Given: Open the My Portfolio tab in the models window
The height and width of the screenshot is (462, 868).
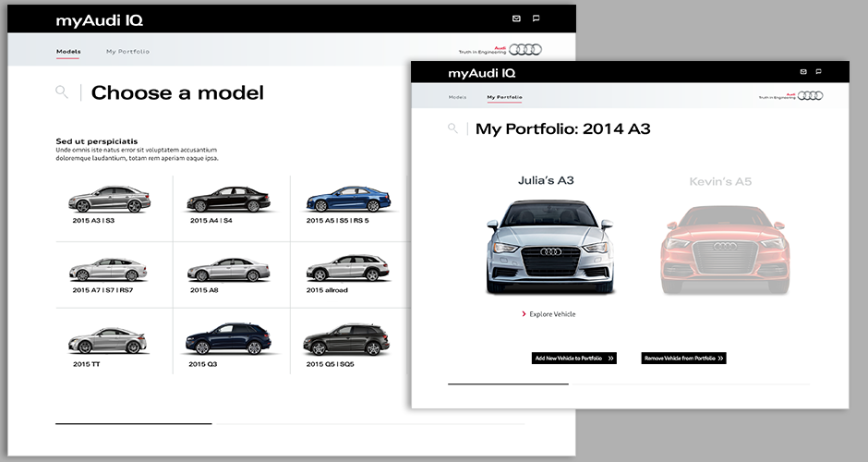Looking at the screenshot, I should pyautogui.click(x=127, y=52).
